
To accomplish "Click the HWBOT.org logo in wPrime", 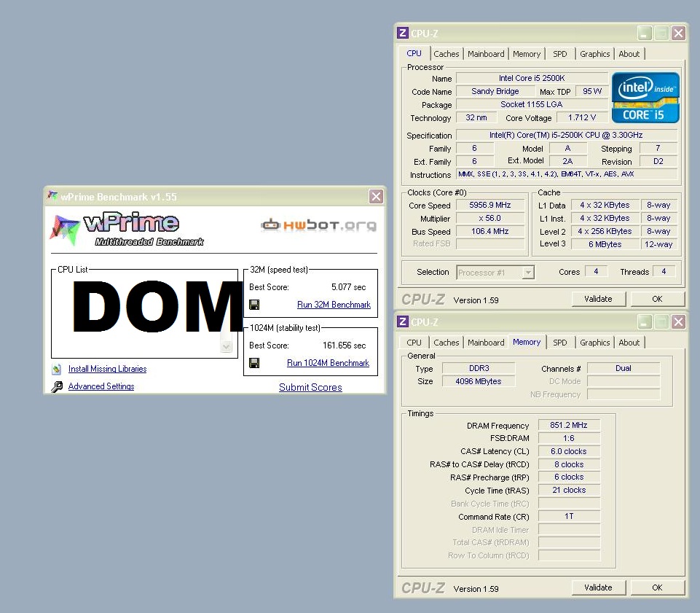I will [x=319, y=225].
